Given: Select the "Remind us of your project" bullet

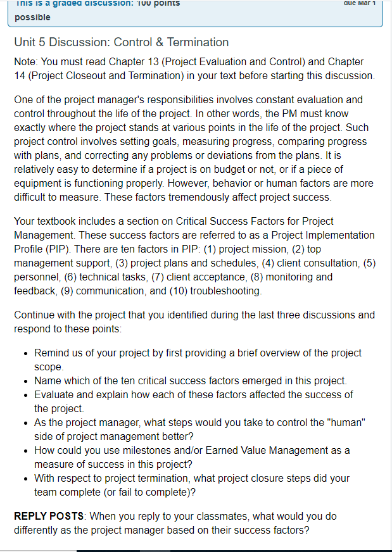Looking at the screenshot, I should click(198, 360).
